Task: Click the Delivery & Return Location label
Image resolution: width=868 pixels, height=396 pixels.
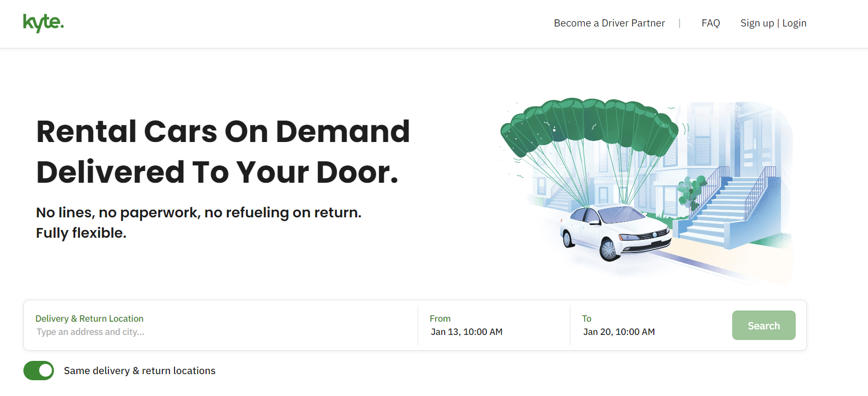Action: coord(90,319)
